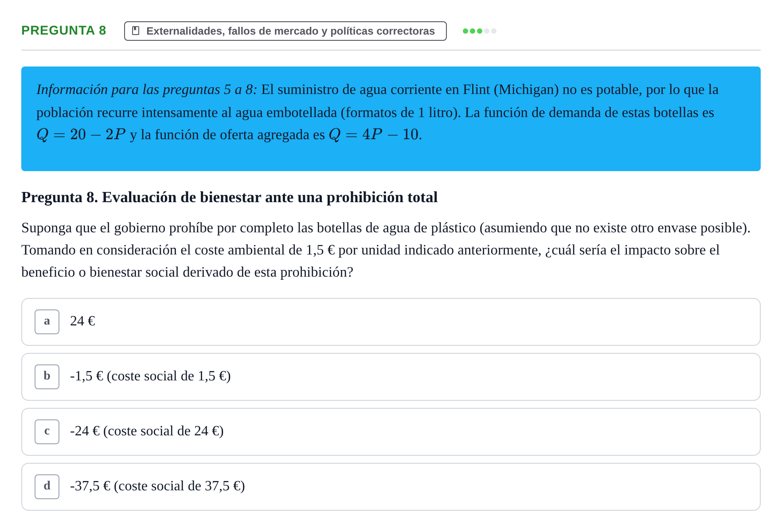
Task: Click the bookmark icon in the topic tag
Action: pyautogui.click(x=136, y=31)
